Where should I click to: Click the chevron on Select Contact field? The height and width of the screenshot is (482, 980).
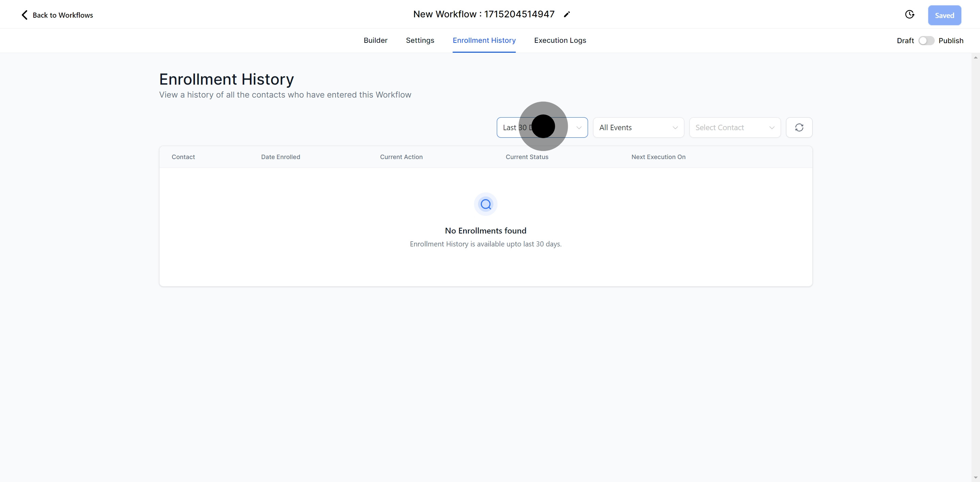pyautogui.click(x=772, y=128)
